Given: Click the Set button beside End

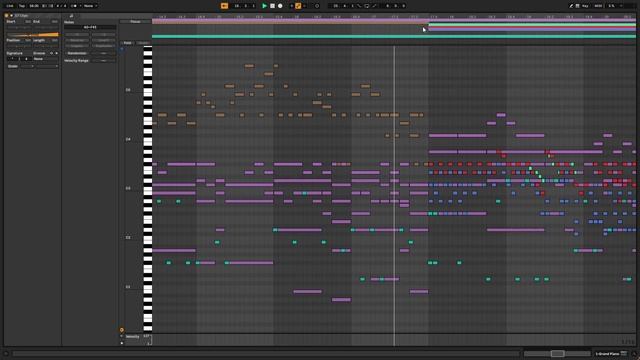Looking at the screenshot, I should (x=54, y=22).
